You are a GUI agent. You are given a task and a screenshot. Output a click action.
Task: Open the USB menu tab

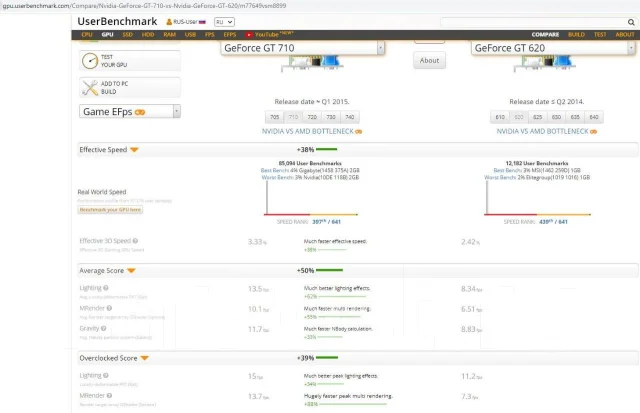tap(190, 35)
